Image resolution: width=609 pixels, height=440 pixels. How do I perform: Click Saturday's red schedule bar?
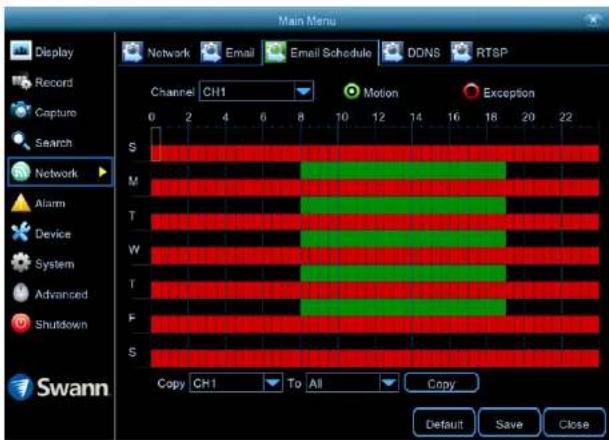click(375, 358)
